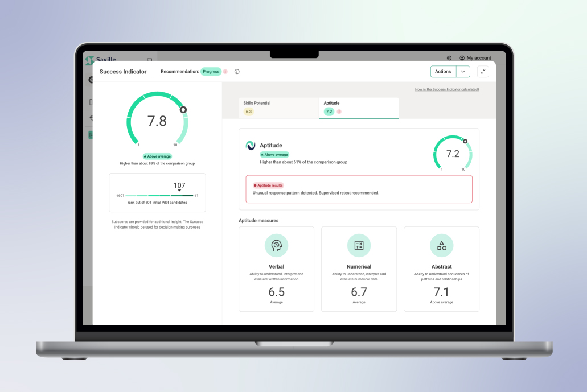587x392 pixels.
Task: Click 'Unusual response pattern detected' warning text
Action: [x=316, y=193]
